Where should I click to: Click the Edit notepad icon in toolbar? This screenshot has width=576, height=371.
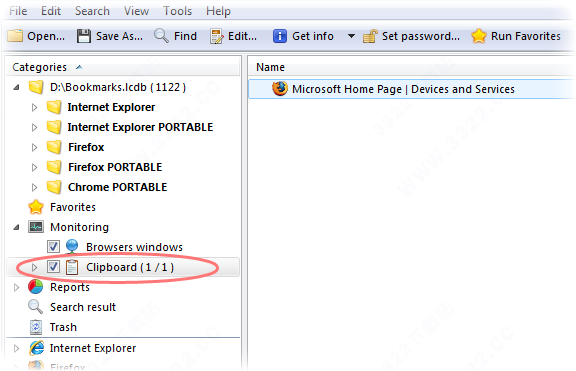[216, 36]
